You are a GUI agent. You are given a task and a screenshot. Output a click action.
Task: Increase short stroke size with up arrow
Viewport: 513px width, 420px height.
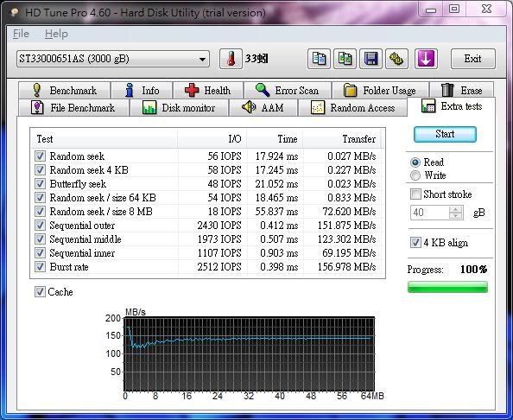[456, 209]
